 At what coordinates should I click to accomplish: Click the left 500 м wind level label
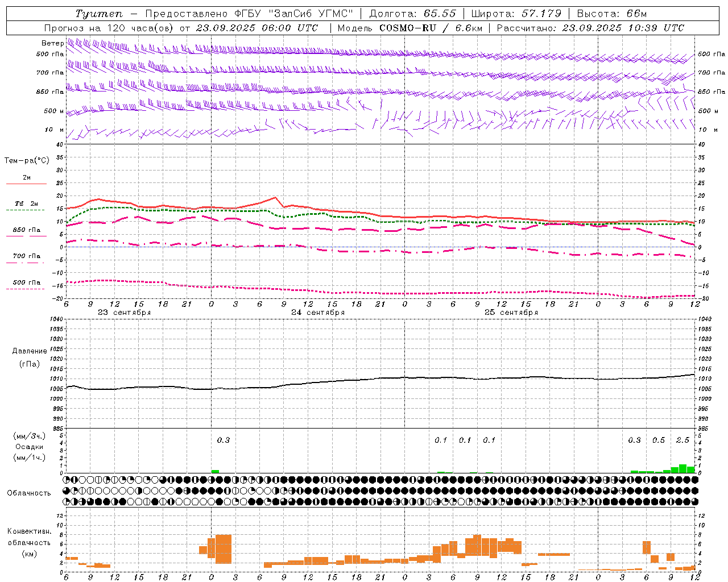click(x=54, y=111)
